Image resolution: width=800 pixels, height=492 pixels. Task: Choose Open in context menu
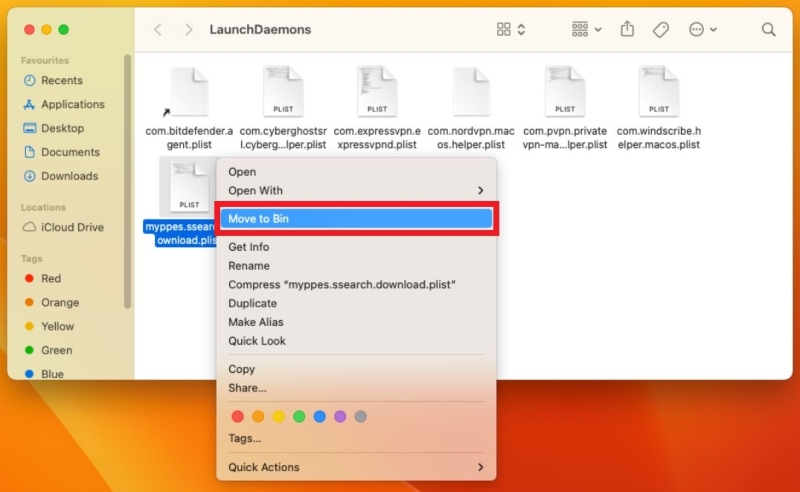tap(356, 172)
